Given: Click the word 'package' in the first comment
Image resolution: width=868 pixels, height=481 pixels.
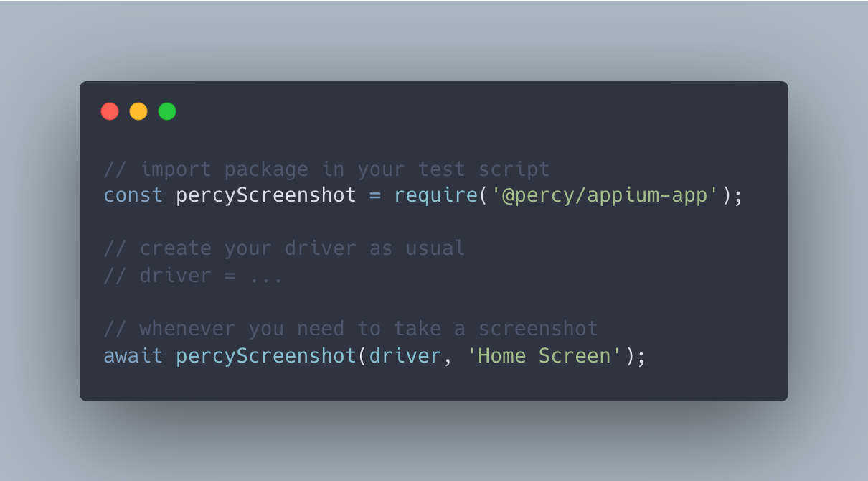Looking at the screenshot, I should [x=266, y=169].
